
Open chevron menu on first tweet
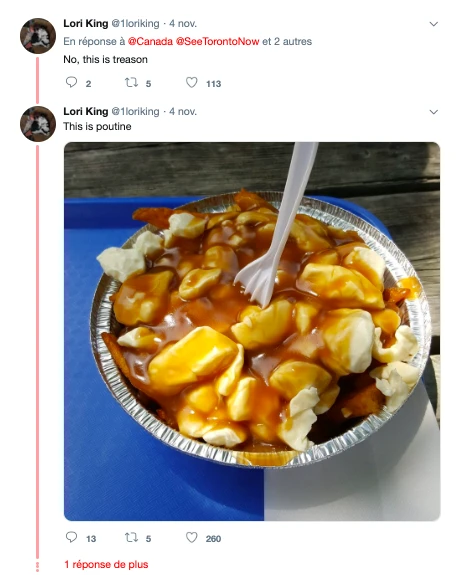tap(433, 24)
